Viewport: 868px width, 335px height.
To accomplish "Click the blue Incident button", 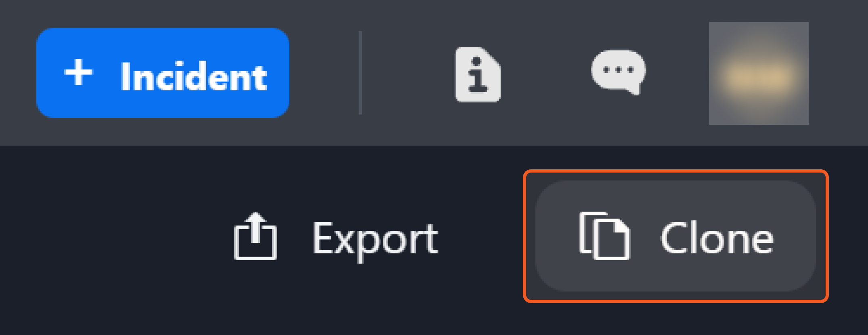I will 163,73.
